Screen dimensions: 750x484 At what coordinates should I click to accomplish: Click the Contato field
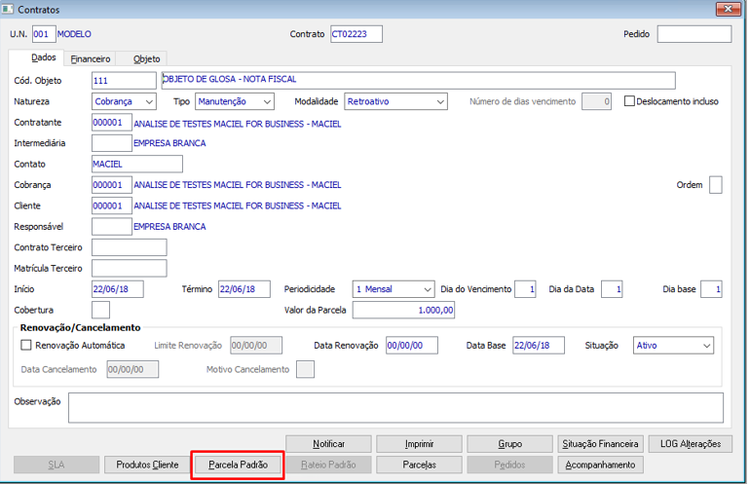click(137, 164)
